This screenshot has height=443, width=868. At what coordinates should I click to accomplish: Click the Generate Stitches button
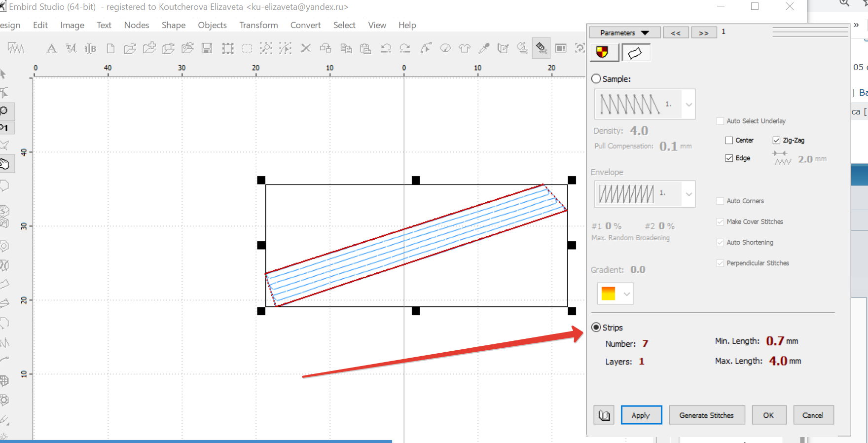[706, 415]
